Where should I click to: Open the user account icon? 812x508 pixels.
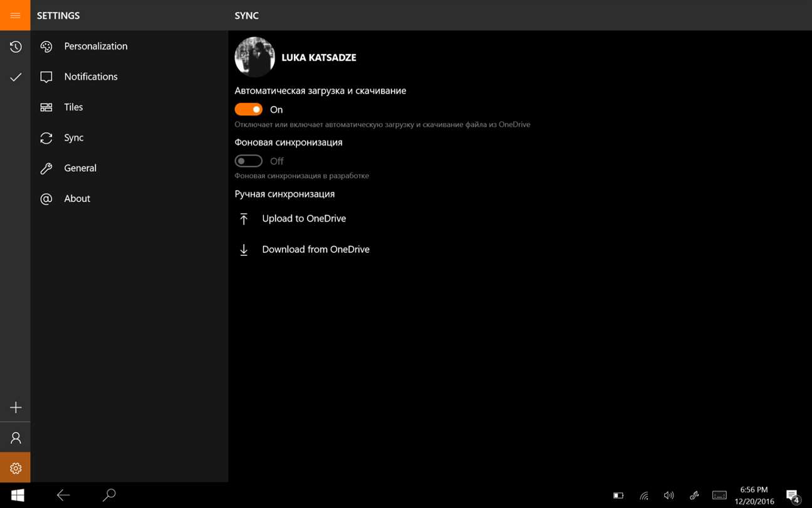click(15, 438)
